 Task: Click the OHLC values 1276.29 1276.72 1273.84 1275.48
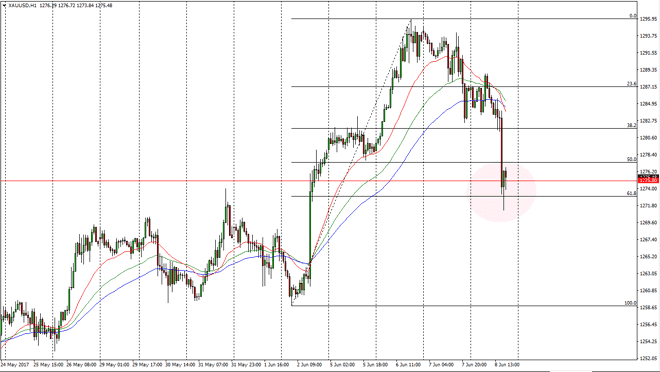click(x=76, y=5)
